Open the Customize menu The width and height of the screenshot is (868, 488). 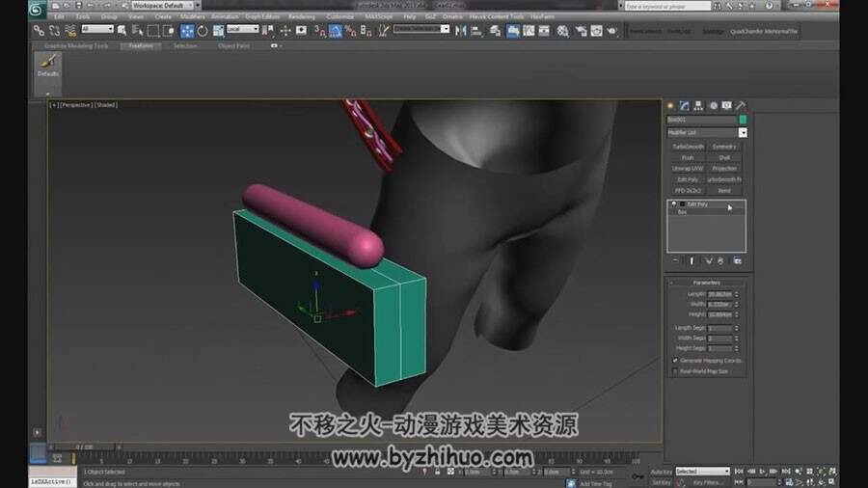[x=339, y=16]
